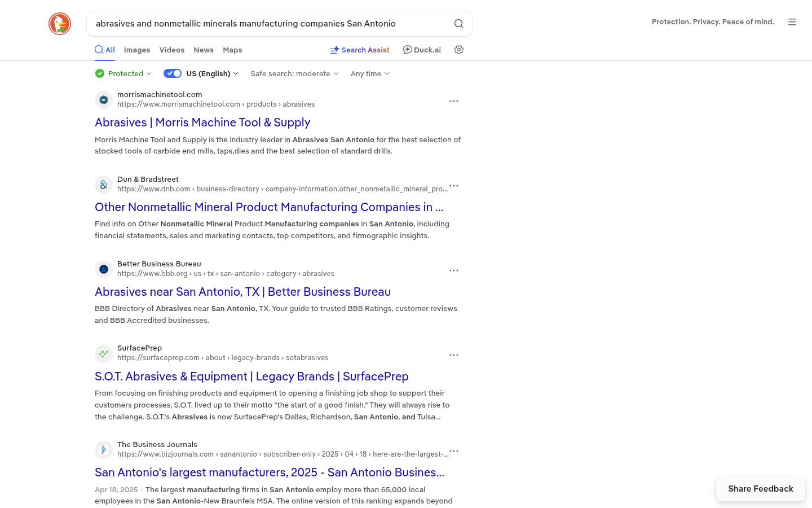Screen dimensions: 812x508
Task: Click the morrismachinetool.com site name
Action: click(160, 95)
